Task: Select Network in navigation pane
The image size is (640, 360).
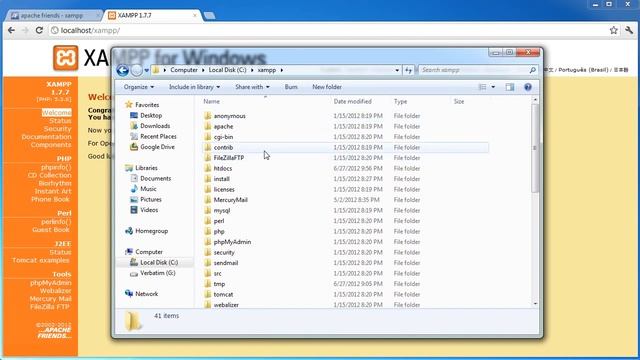Action: [x=147, y=294]
